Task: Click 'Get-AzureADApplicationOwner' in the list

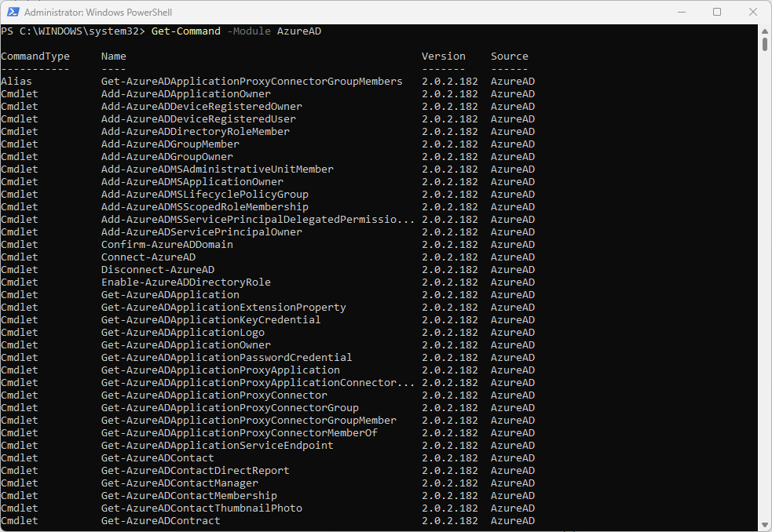Action: 185,345
